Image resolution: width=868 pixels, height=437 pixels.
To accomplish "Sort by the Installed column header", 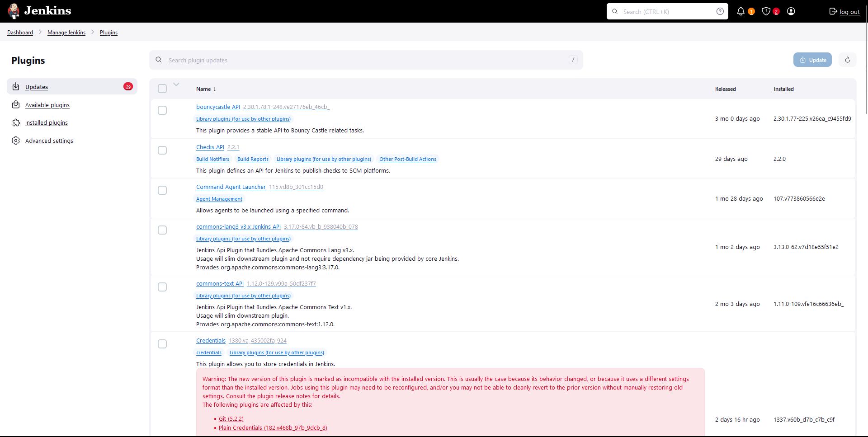I will pos(783,89).
